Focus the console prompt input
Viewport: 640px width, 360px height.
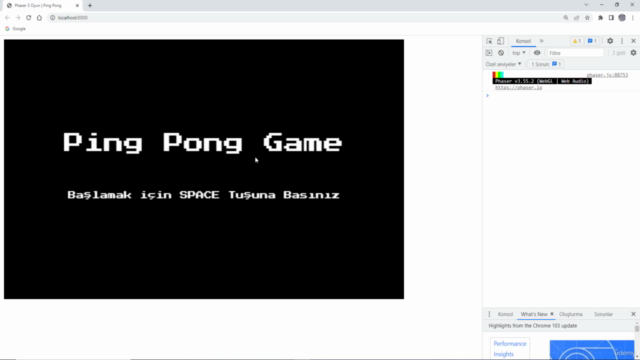(563, 96)
